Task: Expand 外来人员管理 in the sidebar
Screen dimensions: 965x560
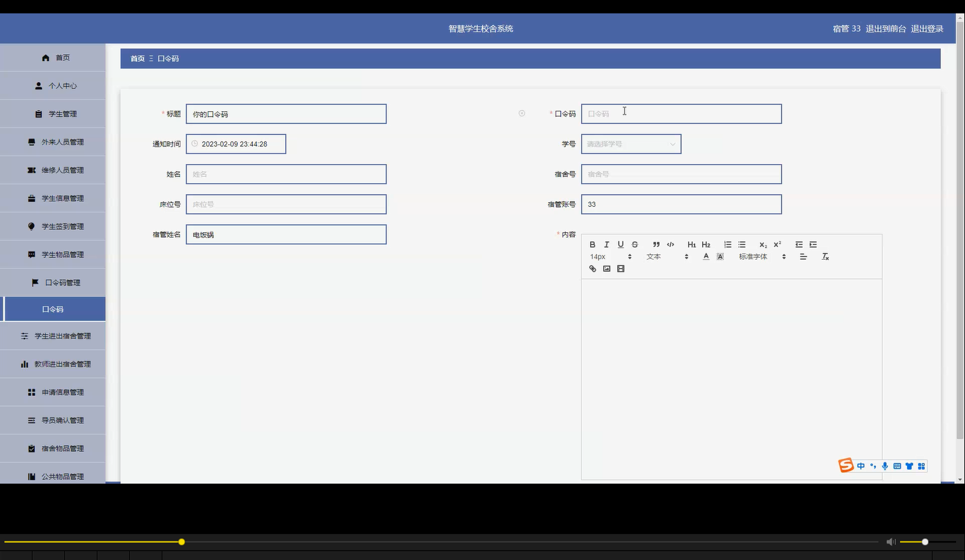Action: [53, 142]
